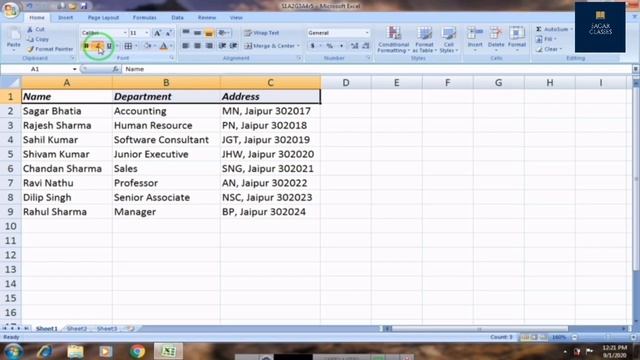Toggle Underline formatting
640x360 pixels.
click(x=109, y=46)
